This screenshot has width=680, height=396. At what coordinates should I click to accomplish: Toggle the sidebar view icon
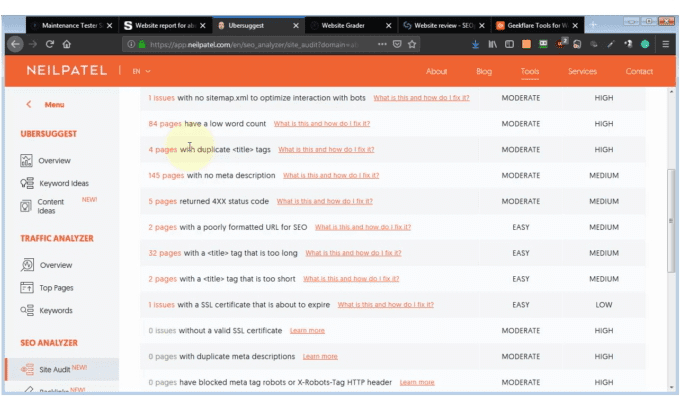click(509, 44)
